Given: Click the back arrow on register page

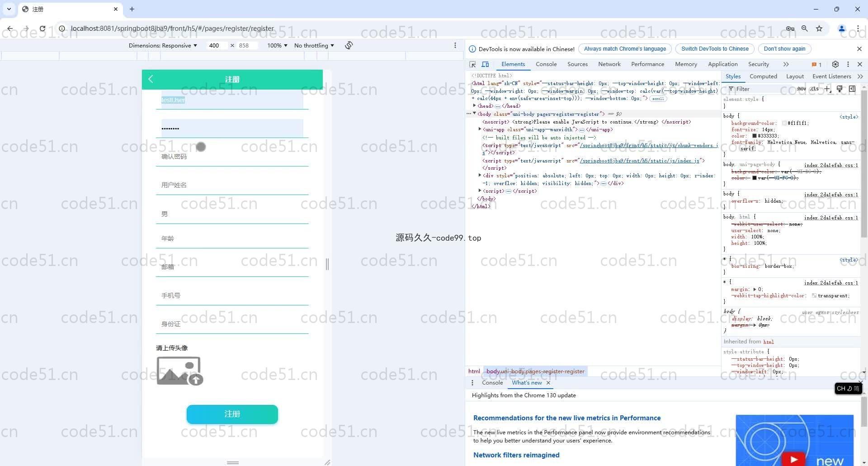Looking at the screenshot, I should click(x=151, y=79).
